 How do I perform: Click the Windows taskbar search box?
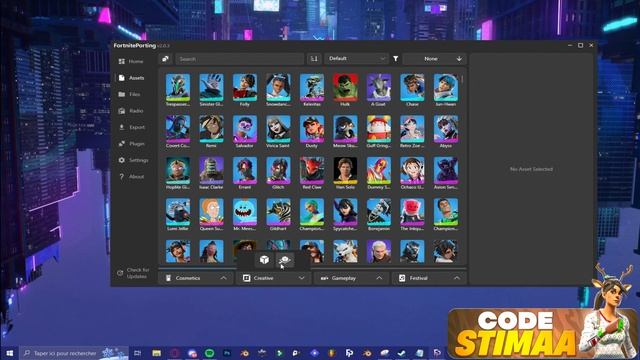click(x=73, y=353)
